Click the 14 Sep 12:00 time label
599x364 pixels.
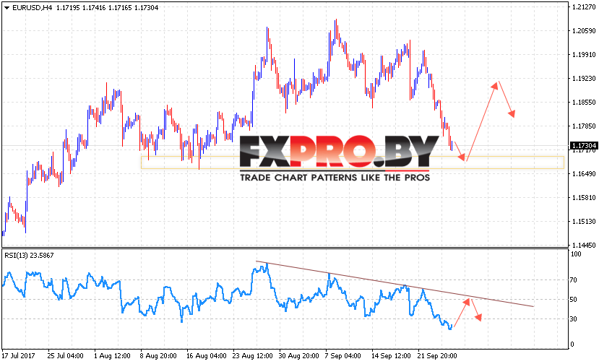391,356
